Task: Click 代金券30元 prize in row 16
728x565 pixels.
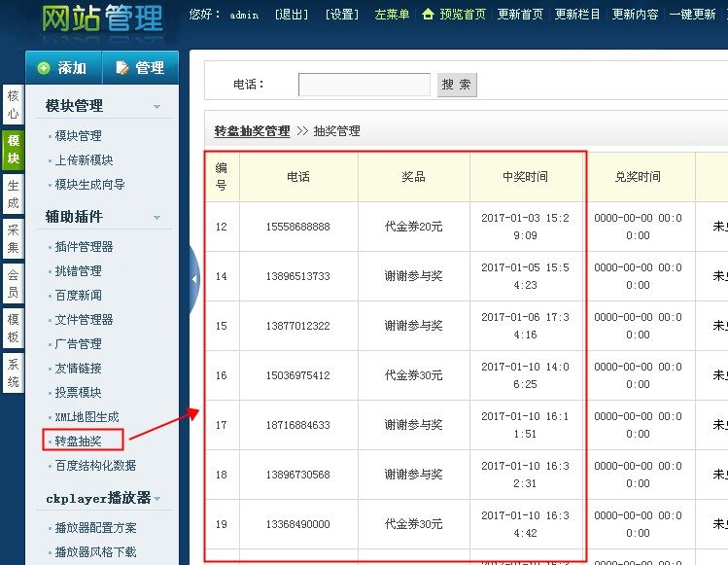Action: (413, 375)
